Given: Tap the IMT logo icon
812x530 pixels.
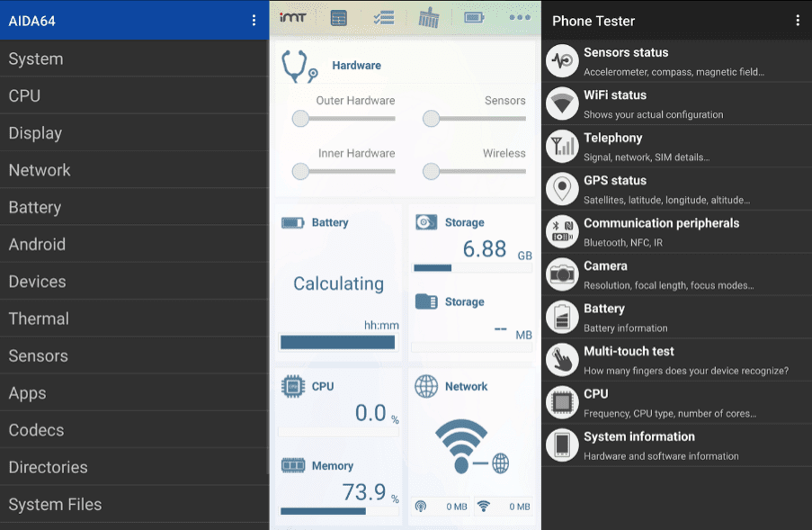Looking at the screenshot, I should (x=292, y=18).
